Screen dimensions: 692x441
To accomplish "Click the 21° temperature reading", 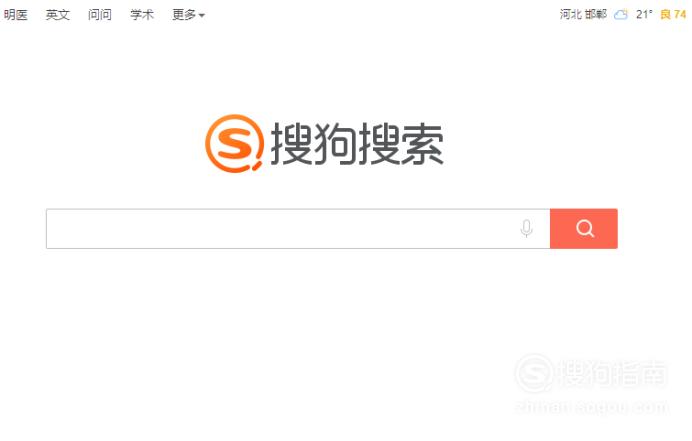I will (x=644, y=15).
